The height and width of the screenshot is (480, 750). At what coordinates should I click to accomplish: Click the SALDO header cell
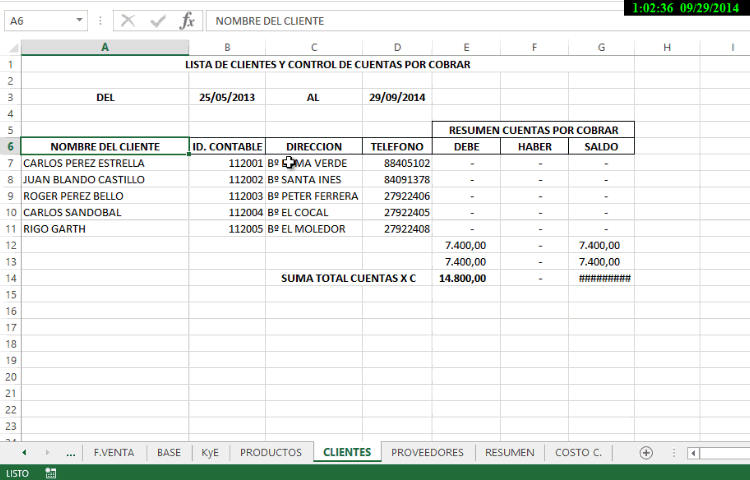(x=601, y=147)
